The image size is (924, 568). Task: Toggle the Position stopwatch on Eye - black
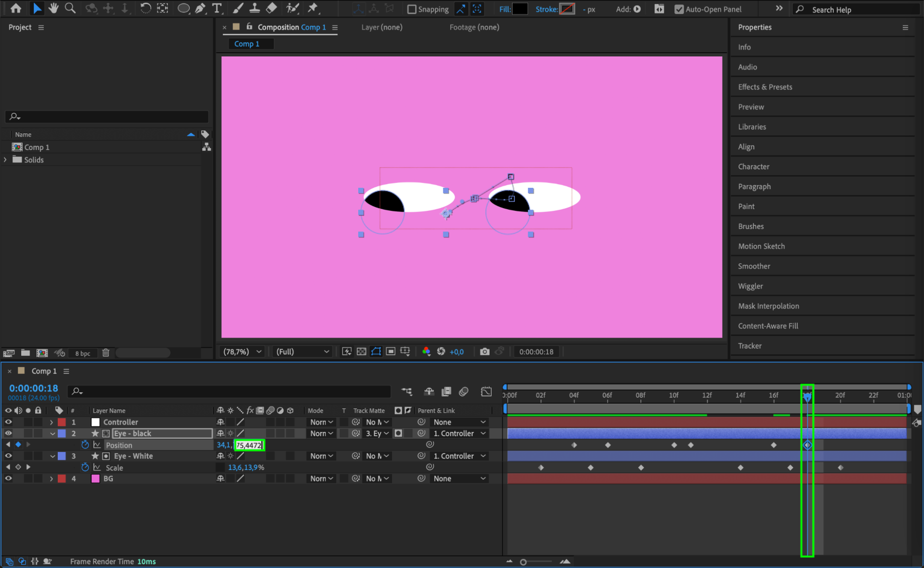click(85, 445)
